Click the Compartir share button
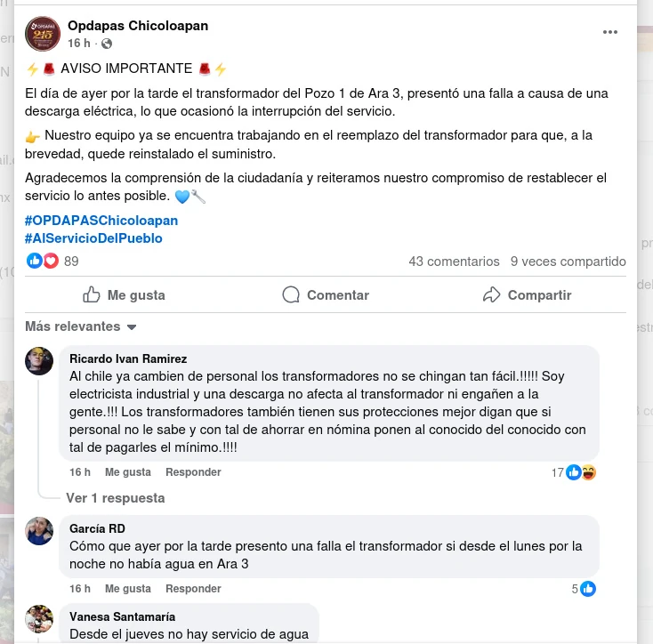This screenshot has height=644, width=653. (x=527, y=294)
